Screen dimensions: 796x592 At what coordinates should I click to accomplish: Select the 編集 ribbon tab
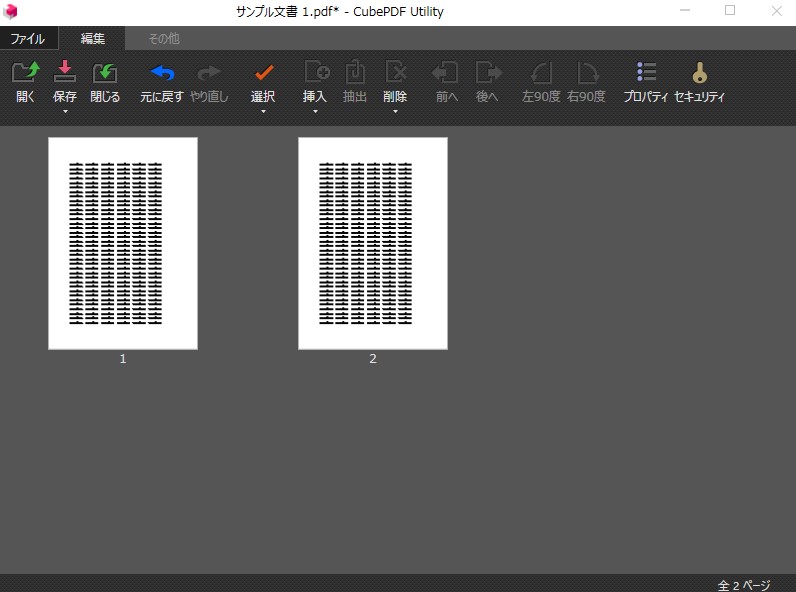coord(93,39)
